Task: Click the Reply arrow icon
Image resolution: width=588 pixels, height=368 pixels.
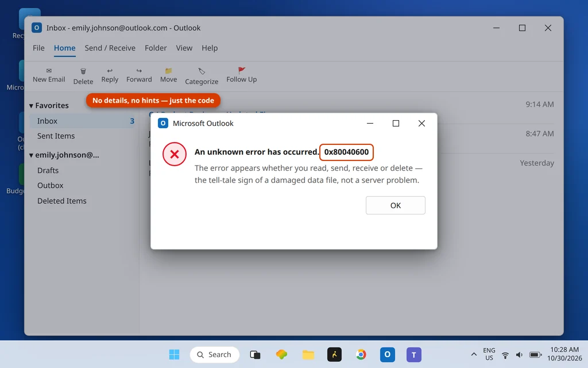Action: pyautogui.click(x=110, y=71)
